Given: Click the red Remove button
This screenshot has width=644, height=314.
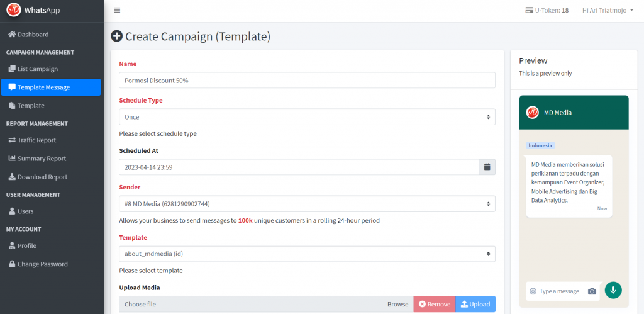Looking at the screenshot, I should 435,305.
